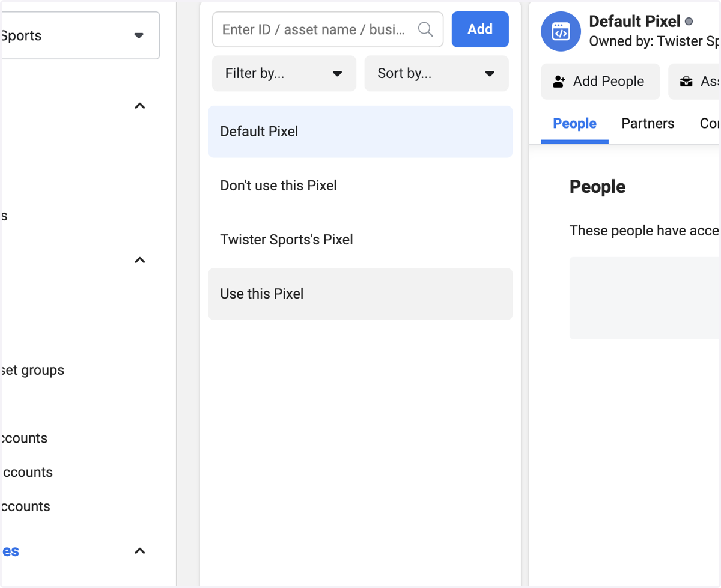The height and width of the screenshot is (588, 721).
Task: Switch to the People tab
Action: pyautogui.click(x=574, y=124)
